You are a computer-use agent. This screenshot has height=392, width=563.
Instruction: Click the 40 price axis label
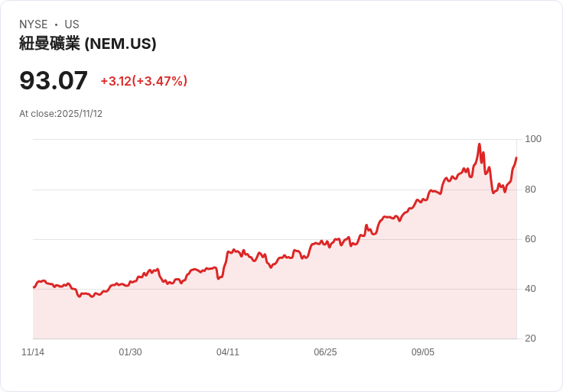(530, 289)
